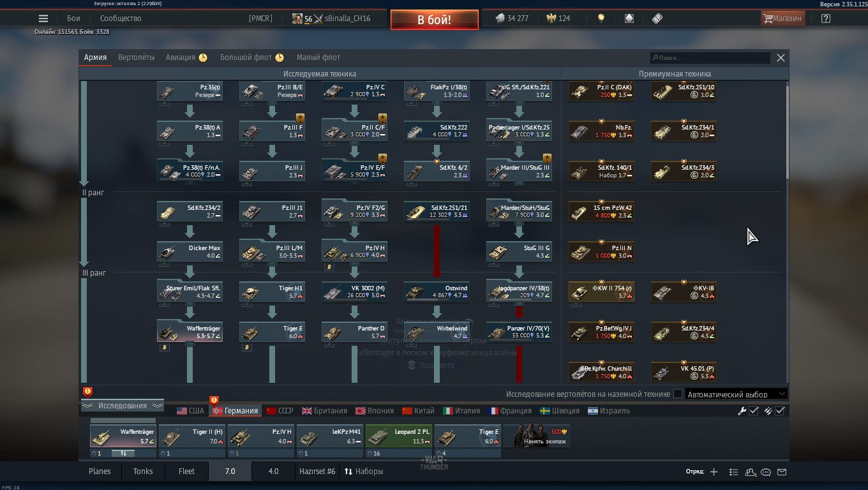Click Нанять экипаж to hire a crew
The height and width of the screenshot is (490, 868).
(537, 436)
